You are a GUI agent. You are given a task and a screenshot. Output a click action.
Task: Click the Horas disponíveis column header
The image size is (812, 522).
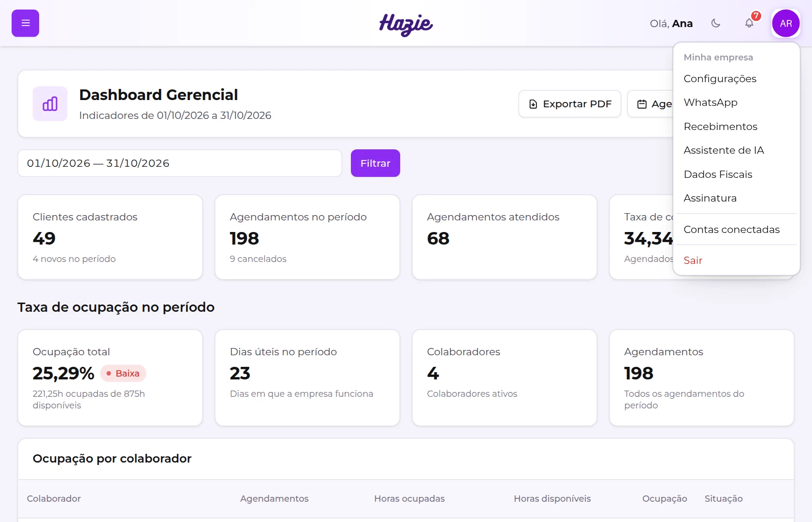552,499
